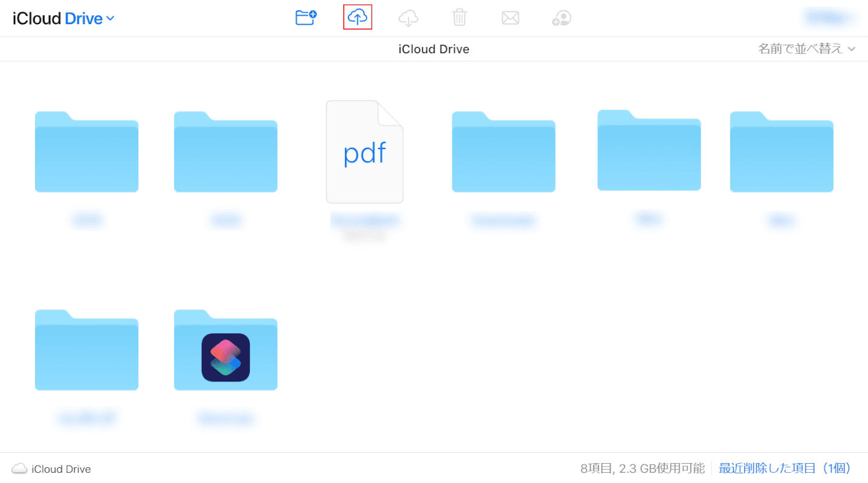
Task: Open the iCloud Drive app switcher dropdown
Action: 63,19
